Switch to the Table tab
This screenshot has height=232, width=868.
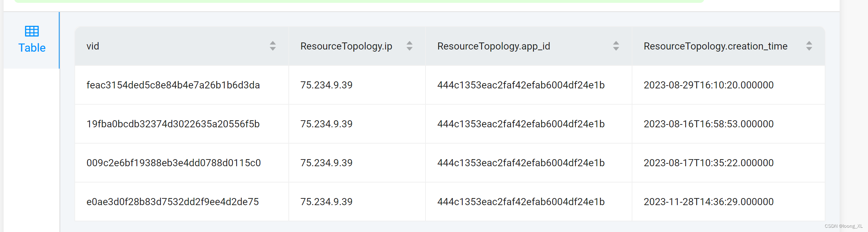tap(32, 47)
